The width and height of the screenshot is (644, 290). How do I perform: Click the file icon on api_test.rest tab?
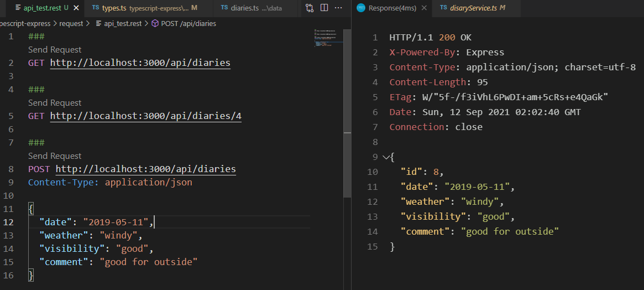18,8
